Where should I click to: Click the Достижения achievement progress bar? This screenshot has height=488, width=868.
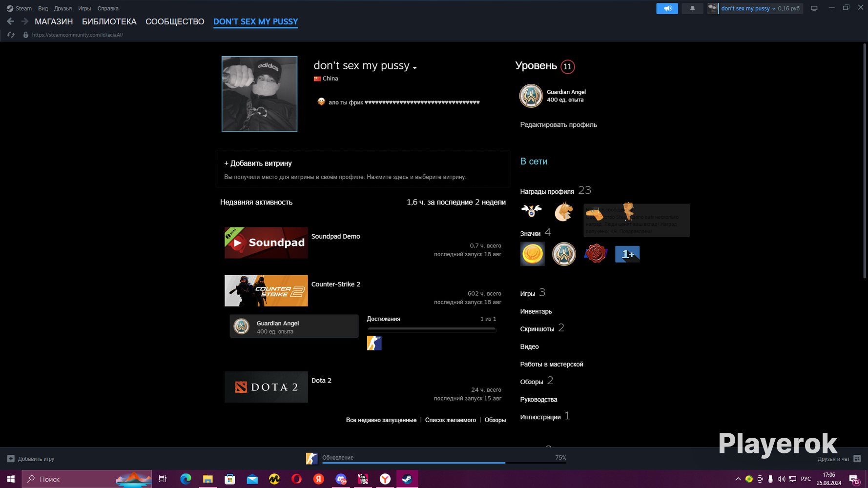click(432, 330)
